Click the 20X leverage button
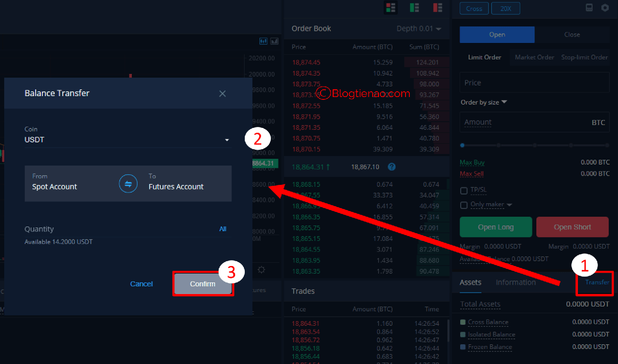Screen dimensions: 618x364 506,9
